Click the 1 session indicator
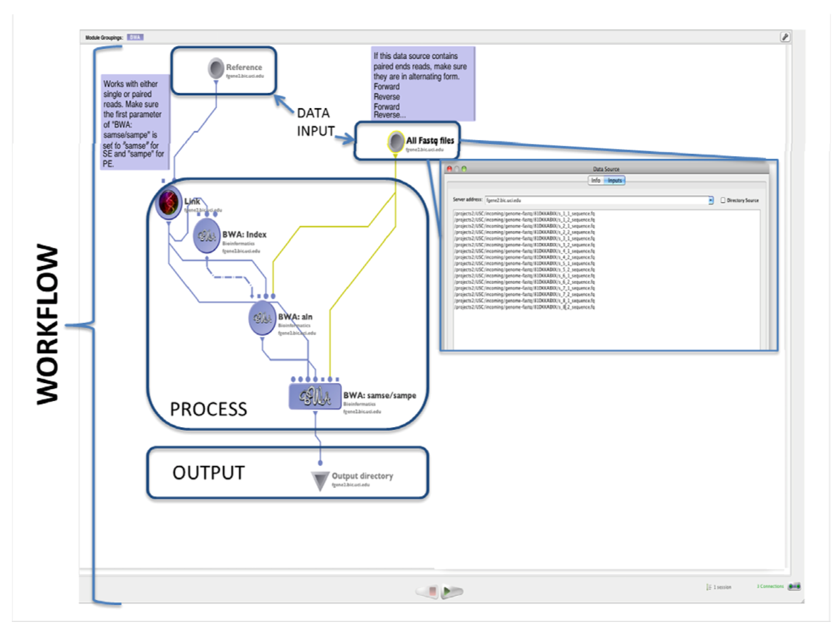The width and height of the screenshot is (840, 634). click(719, 587)
